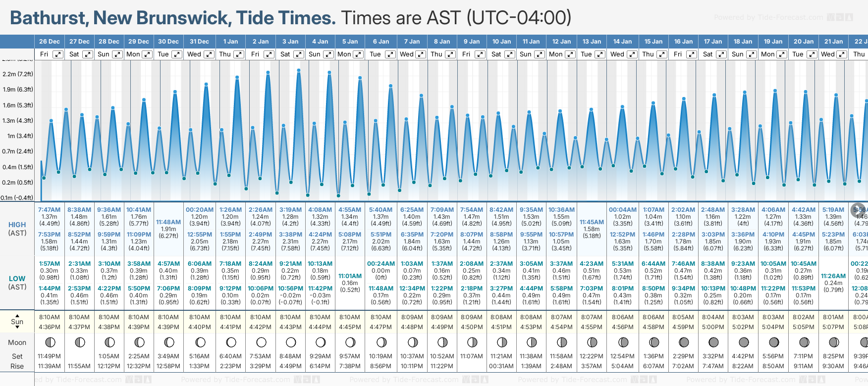The width and height of the screenshot is (868, 386).
Task: Expand the Fri 26 Dec day view
Action: tap(58, 54)
